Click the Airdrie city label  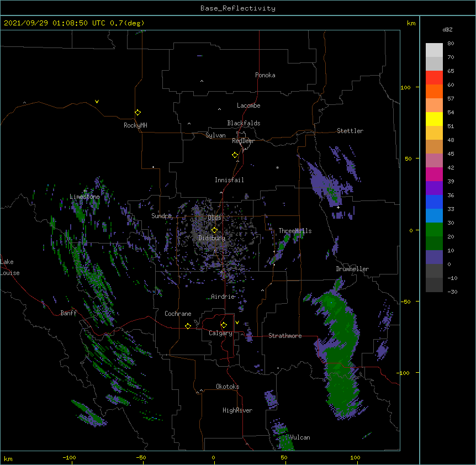(x=223, y=297)
